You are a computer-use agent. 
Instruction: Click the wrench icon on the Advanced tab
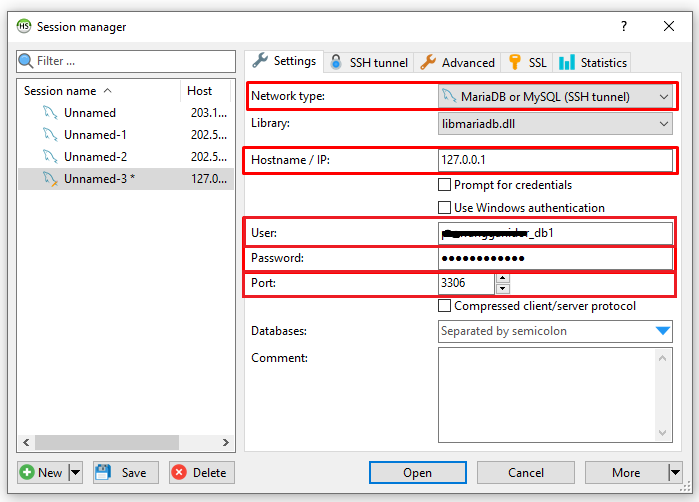coord(428,62)
